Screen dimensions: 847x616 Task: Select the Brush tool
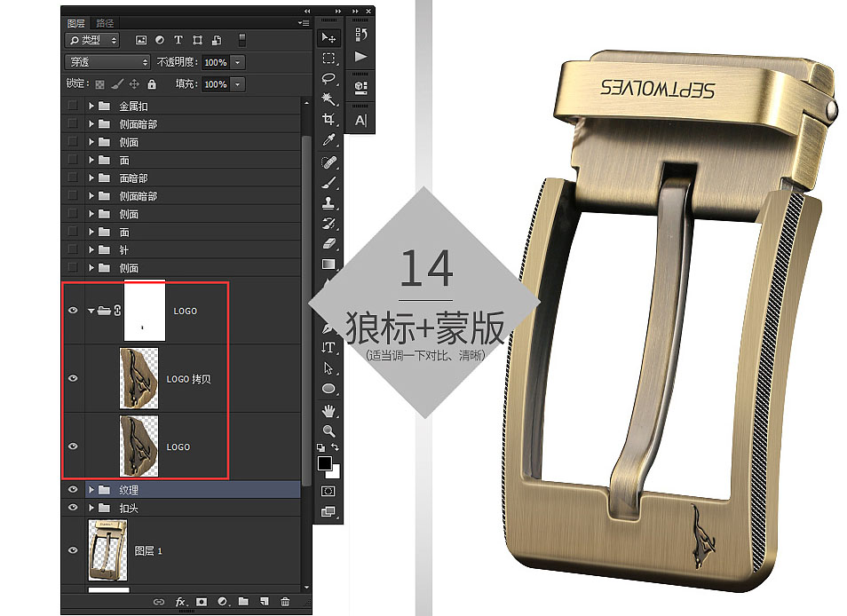[329, 183]
